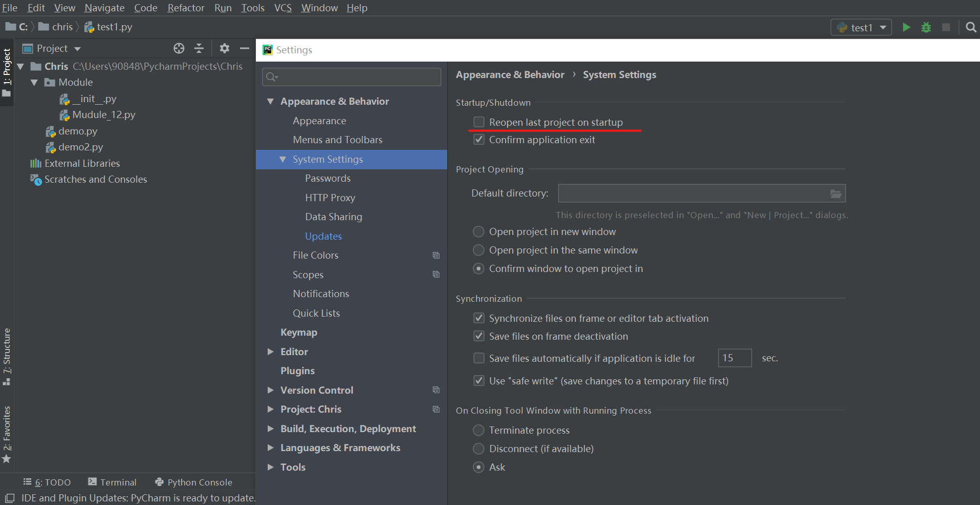Select the Ask radio option
The width and height of the screenshot is (980, 505).
click(478, 467)
